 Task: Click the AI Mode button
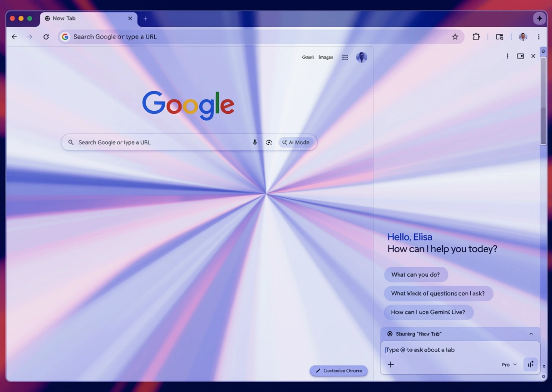296,142
